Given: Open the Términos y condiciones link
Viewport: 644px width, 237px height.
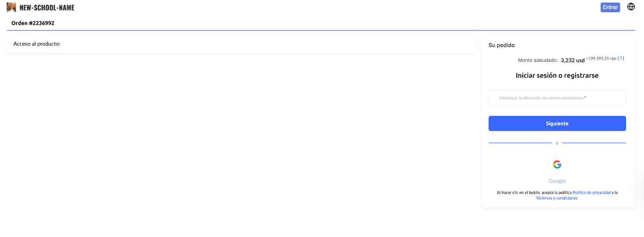Looking at the screenshot, I should tap(557, 198).
